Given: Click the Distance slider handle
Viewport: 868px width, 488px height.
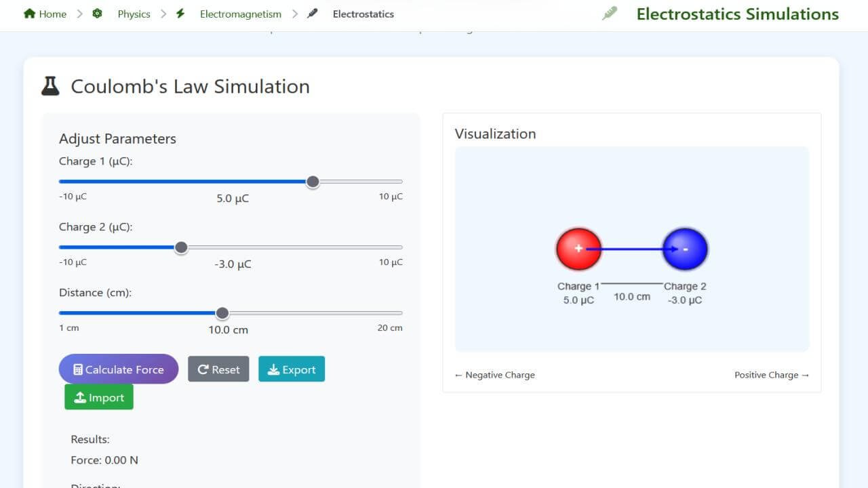Looking at the screenshot, I should [222, 313].
